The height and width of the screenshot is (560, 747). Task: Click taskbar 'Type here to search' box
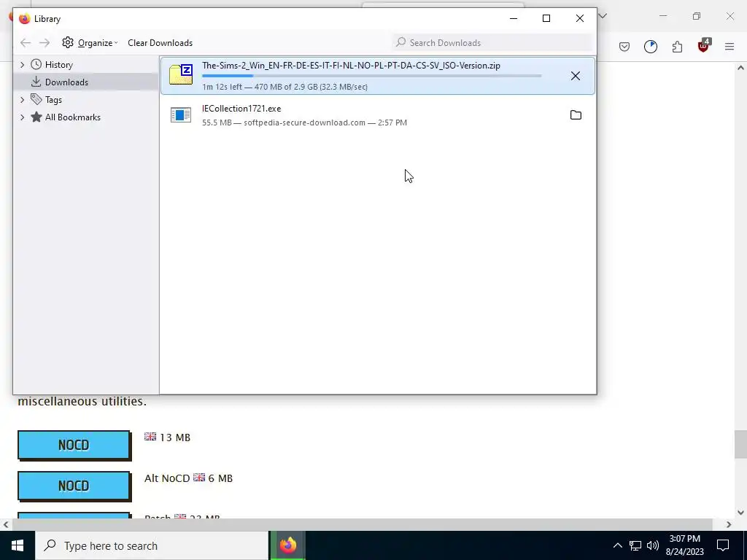click(x=152, y=545)
